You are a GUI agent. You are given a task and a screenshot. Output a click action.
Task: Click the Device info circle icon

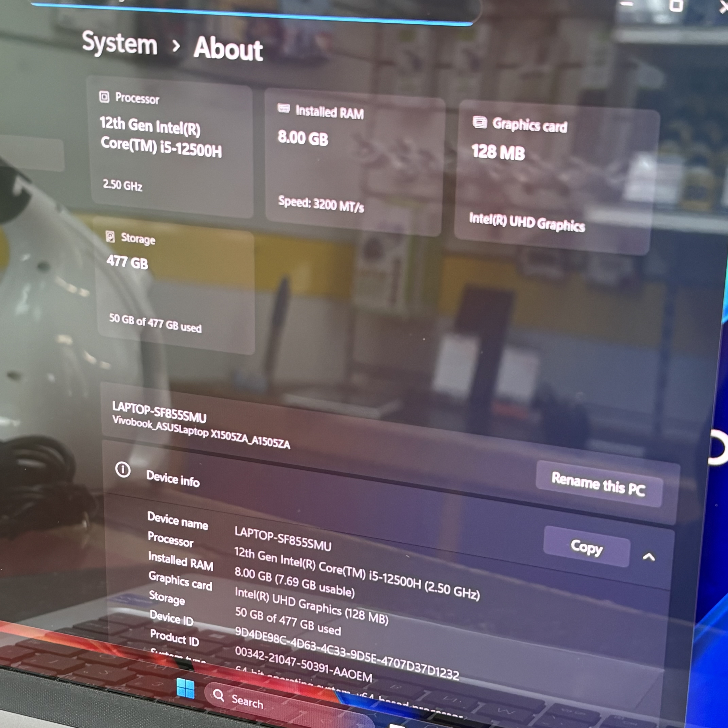[123, 470]
